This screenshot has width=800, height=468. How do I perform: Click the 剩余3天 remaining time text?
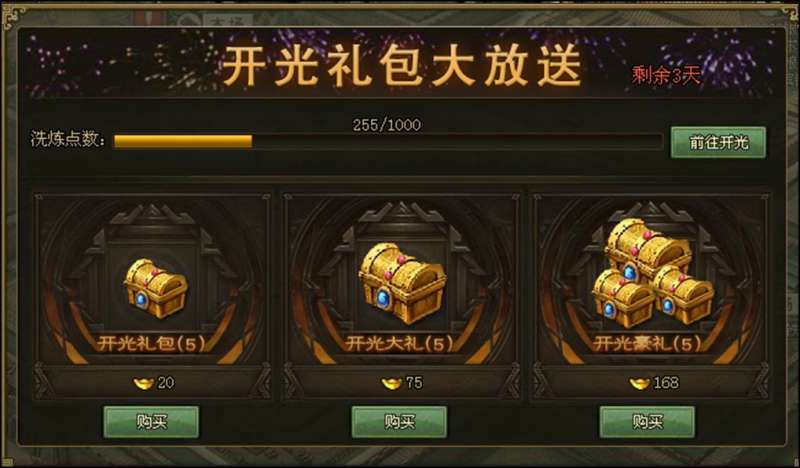666,76
